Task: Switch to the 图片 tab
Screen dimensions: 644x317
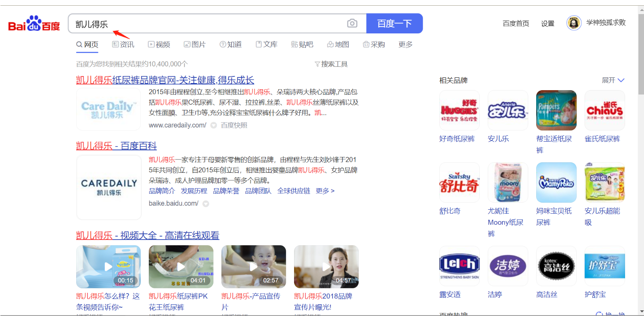Action: tap(195, 44)
